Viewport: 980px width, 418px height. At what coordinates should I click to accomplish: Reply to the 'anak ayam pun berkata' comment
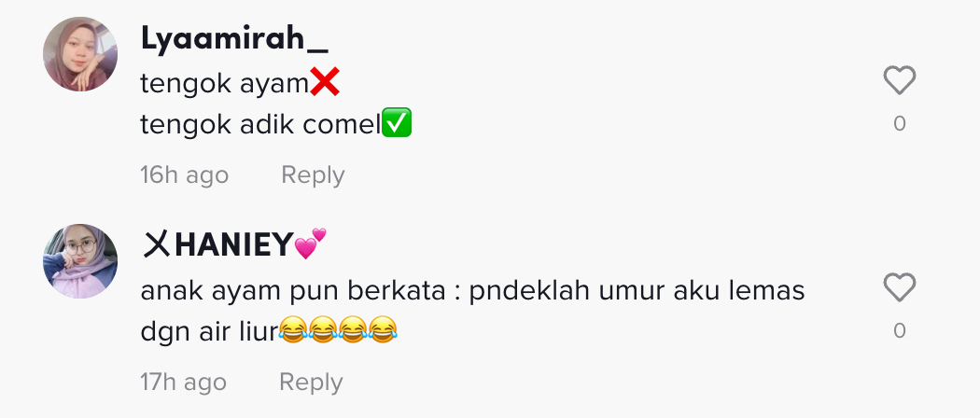311,382
